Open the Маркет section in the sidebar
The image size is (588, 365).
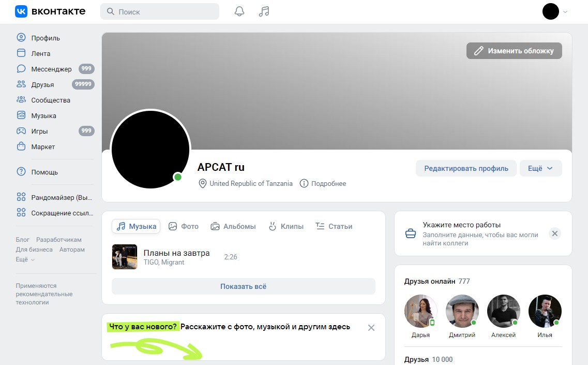tap(44, 147)
